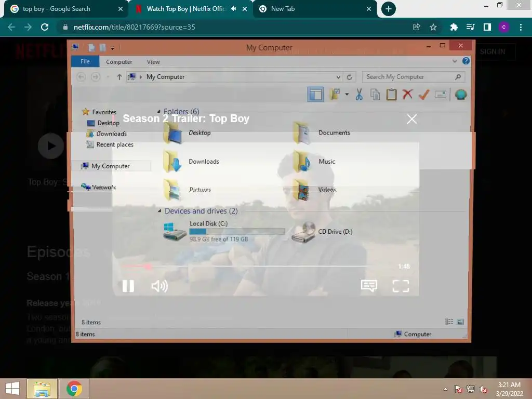Switch to the New Tab browser tab
The height and width of the screenshot is (399, 532).
pos(315,9)
